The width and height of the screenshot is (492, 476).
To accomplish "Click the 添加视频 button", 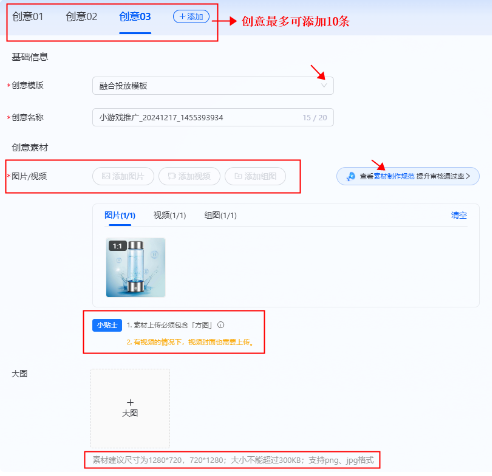I will (189, 176).
